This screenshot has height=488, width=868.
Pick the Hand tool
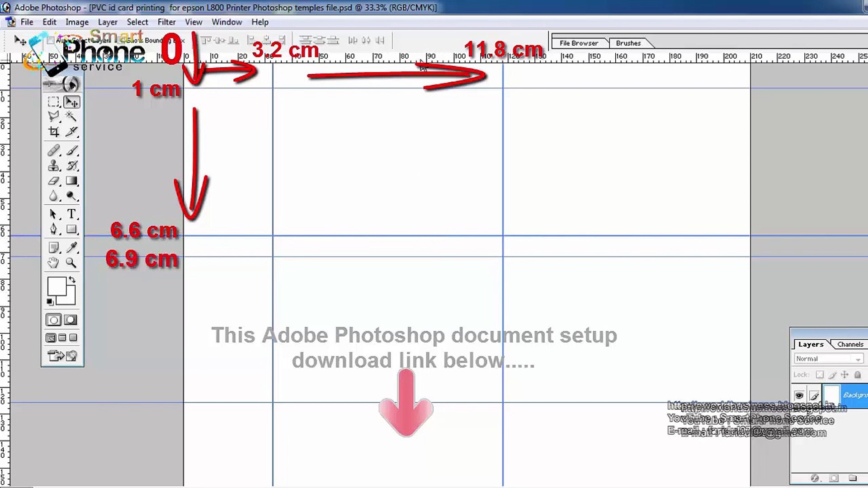click(53, 263)
